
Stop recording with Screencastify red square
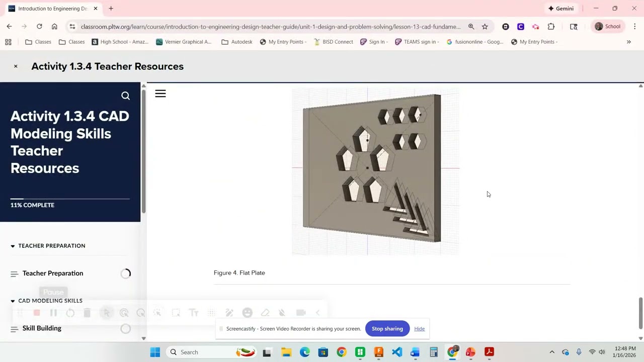(37, 313)
